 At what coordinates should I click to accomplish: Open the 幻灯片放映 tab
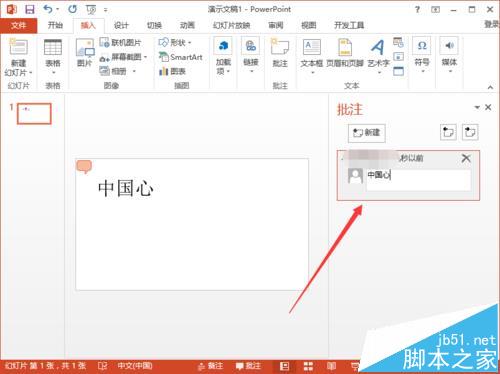(x=232, y=25)
